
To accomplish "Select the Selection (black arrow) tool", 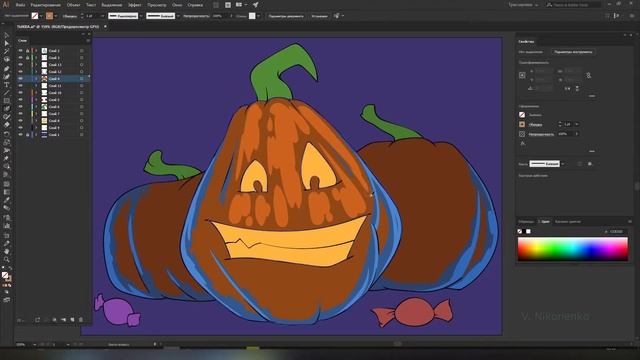I will tap(7, 36).
